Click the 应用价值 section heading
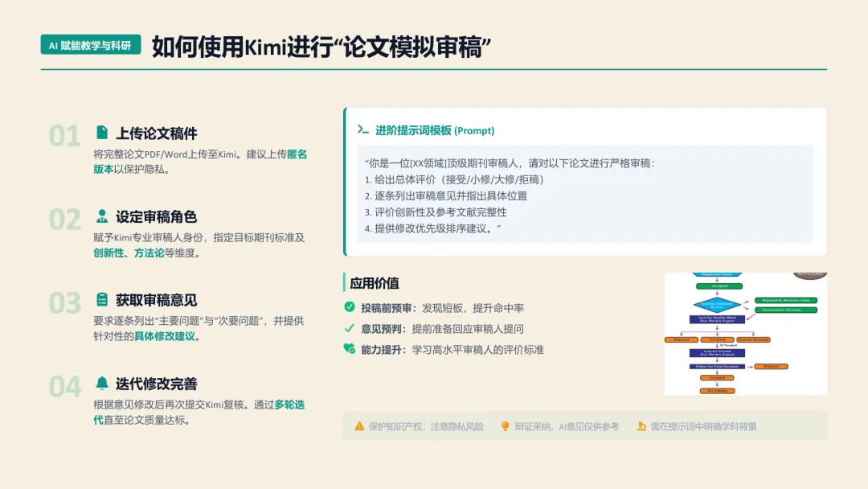This screenshot has width=868, height=489. 375,283
